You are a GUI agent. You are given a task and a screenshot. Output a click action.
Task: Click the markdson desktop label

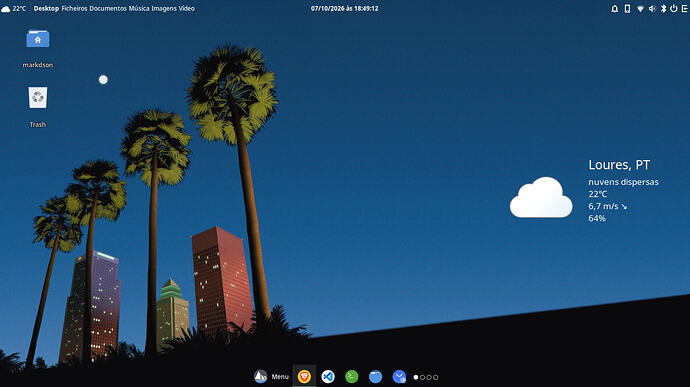38,65
